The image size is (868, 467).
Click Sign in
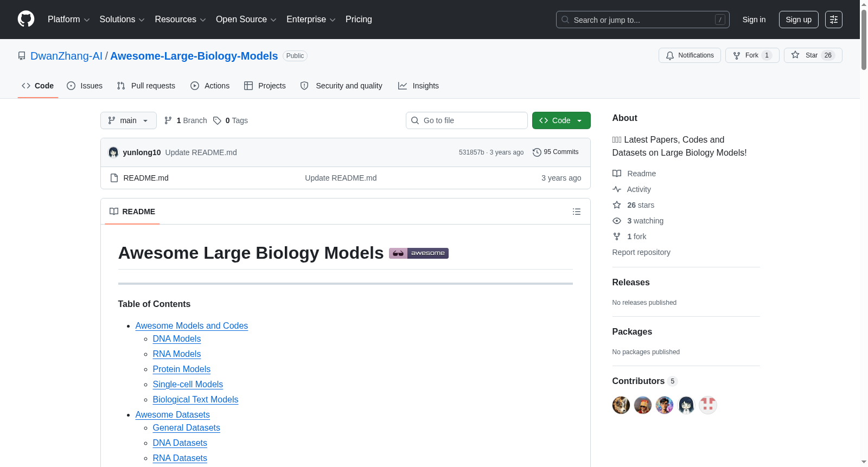click(754, 20)
